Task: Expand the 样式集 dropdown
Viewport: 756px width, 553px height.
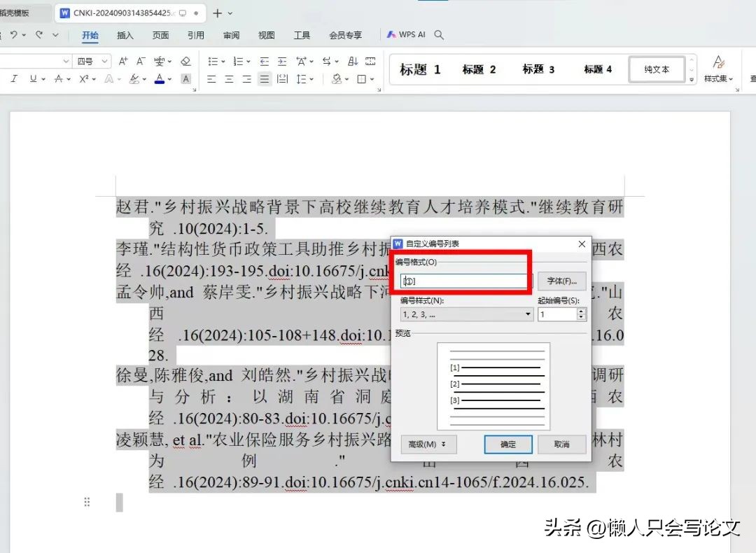Action: [x=719, y=78]
